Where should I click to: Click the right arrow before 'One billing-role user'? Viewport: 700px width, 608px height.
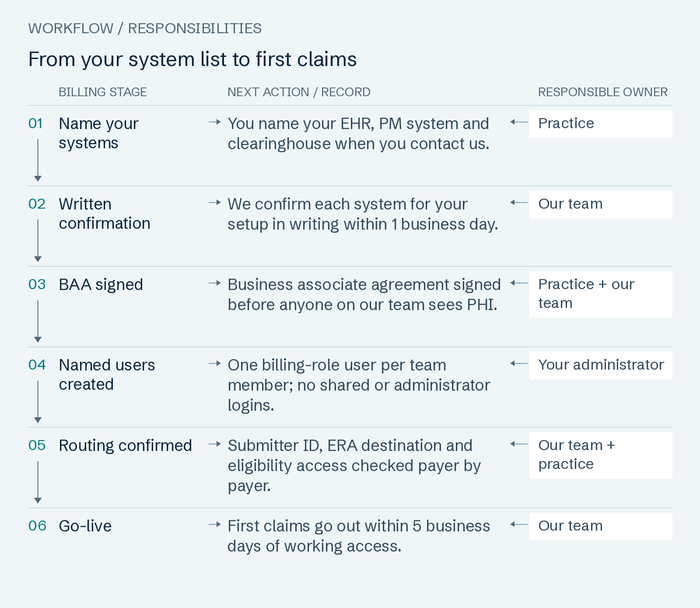pyautogui.click(x=215, y=363)
